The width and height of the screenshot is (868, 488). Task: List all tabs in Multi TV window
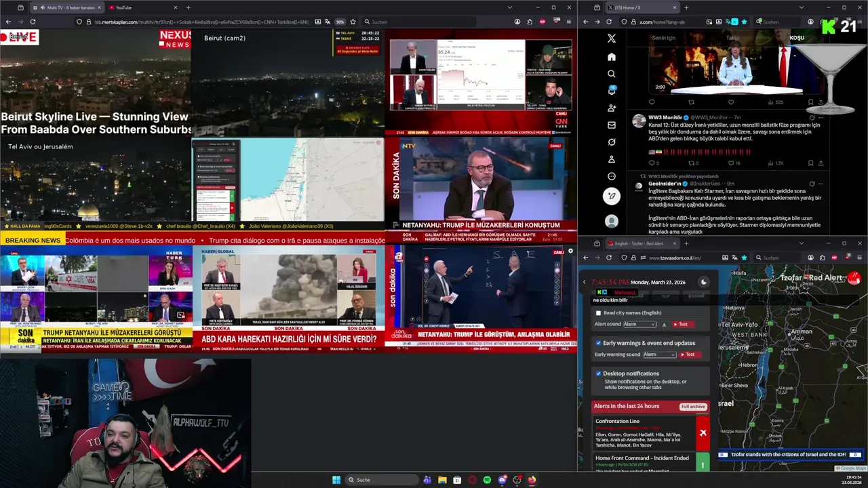[x=510, y=7]
